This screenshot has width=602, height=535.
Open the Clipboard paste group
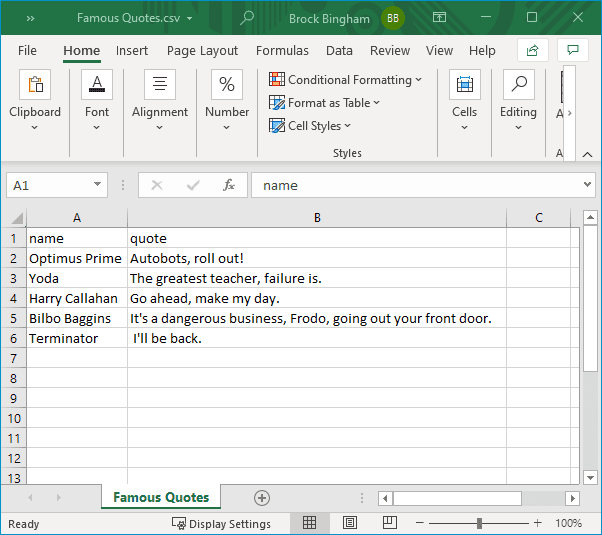pyautogui.click(x=35, y=102)
